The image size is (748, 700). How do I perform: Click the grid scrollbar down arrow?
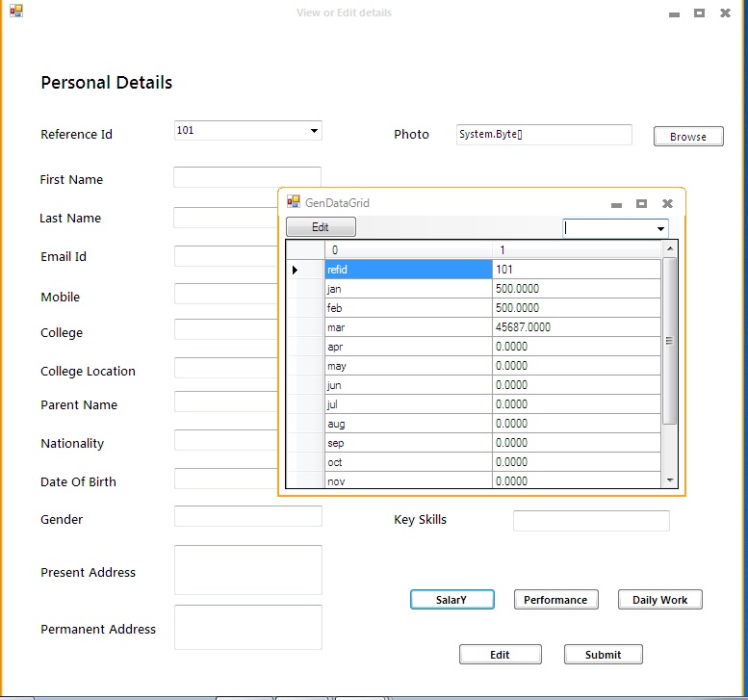coord(670,480)
